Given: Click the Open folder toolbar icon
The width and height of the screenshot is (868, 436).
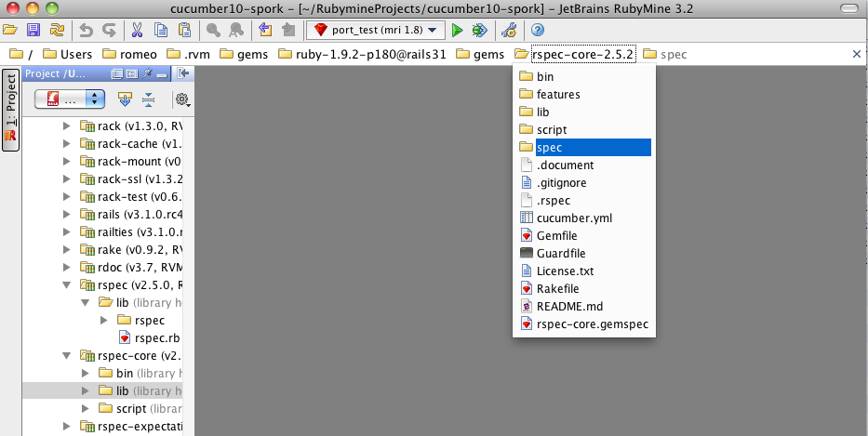Looking at the screenshot, I should 10,30.
